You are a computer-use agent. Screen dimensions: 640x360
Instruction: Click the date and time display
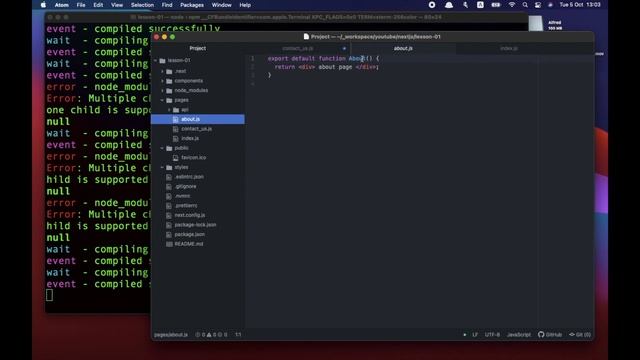click(x=580, y=5)
